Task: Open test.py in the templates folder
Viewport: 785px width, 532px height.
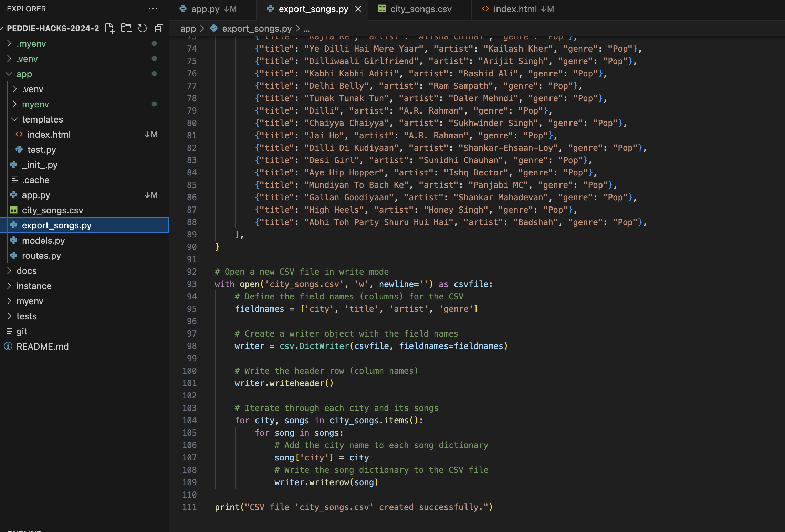Action: point(41,150)
